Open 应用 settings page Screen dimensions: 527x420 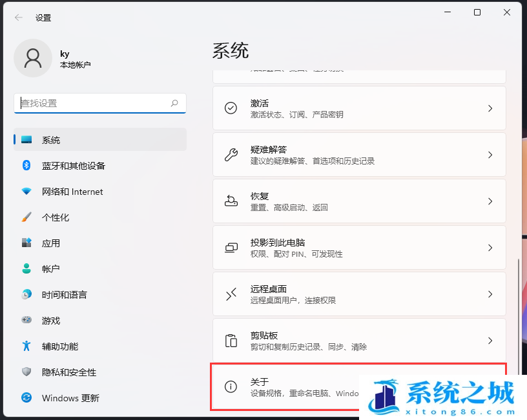100,243
